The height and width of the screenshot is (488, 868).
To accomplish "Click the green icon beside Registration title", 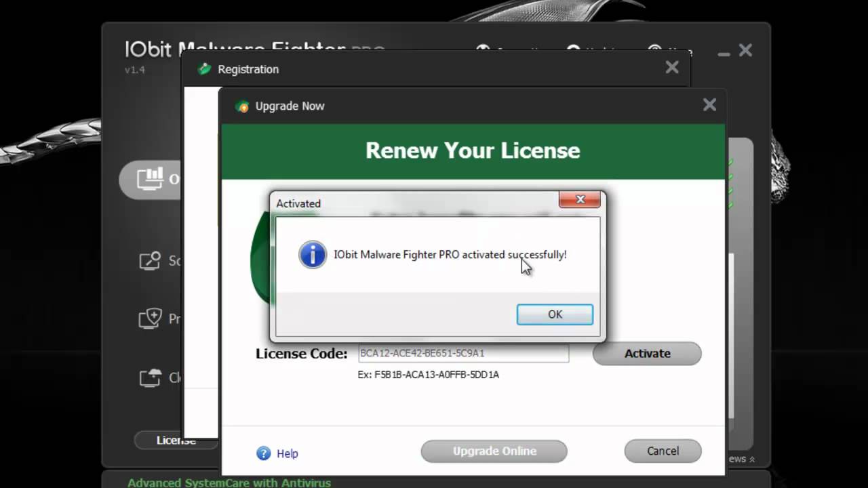I will coord(204,69).
